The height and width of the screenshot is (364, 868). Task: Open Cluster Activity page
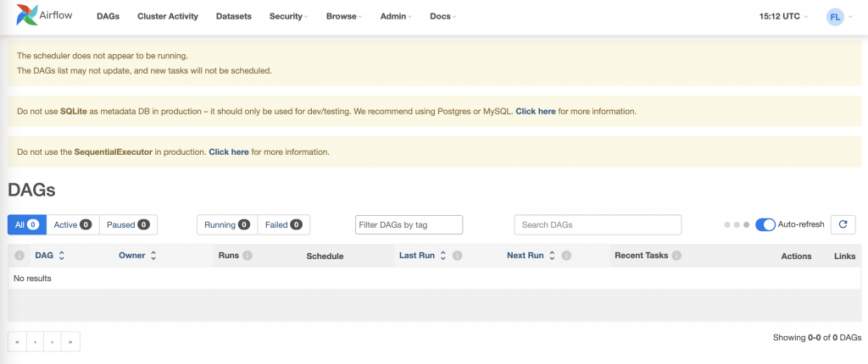tap(168, 16)
